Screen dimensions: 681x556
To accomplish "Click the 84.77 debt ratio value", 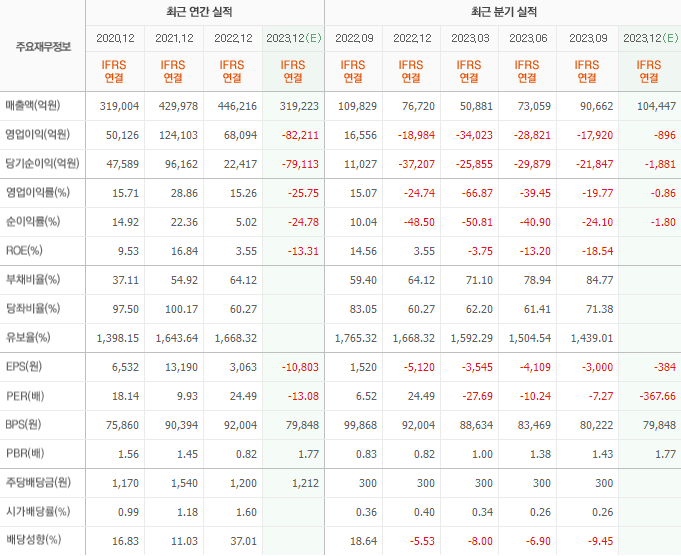I will click(x=599, y=281).
